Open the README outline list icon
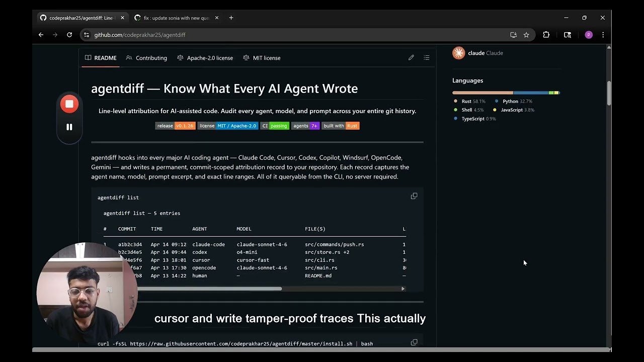This screenshot has height=362, width=644. (x=427, y=58)
